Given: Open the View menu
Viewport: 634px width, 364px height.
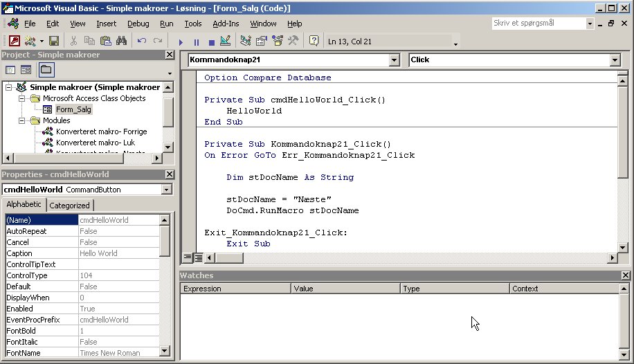Looking at the screenshot, I should (x=78, y=24).
